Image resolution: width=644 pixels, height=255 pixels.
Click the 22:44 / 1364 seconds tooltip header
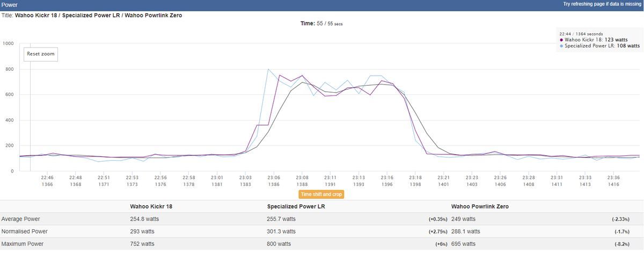[581, 33]
